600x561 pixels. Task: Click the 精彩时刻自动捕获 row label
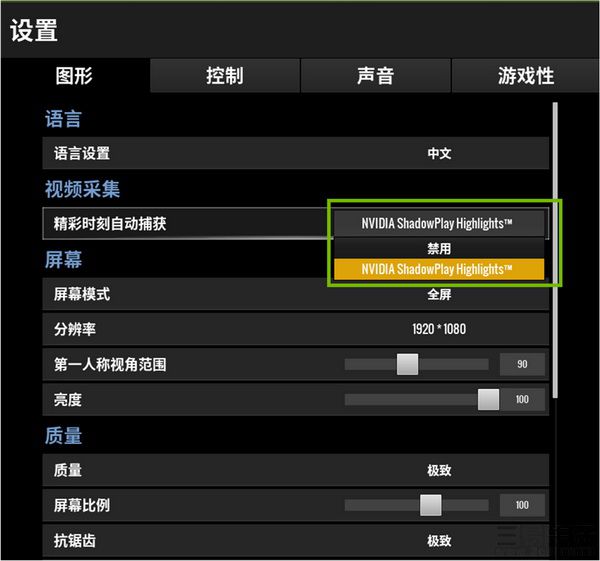point(110,224)
